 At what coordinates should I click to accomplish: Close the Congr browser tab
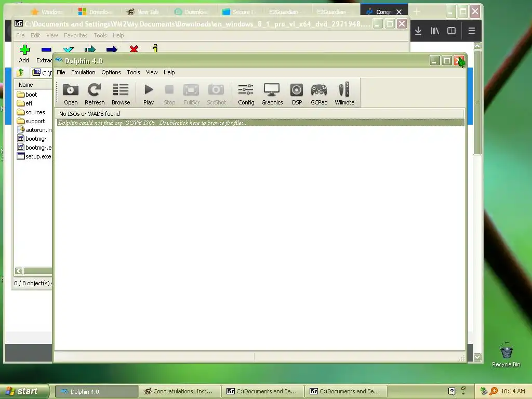click(399, 12)
